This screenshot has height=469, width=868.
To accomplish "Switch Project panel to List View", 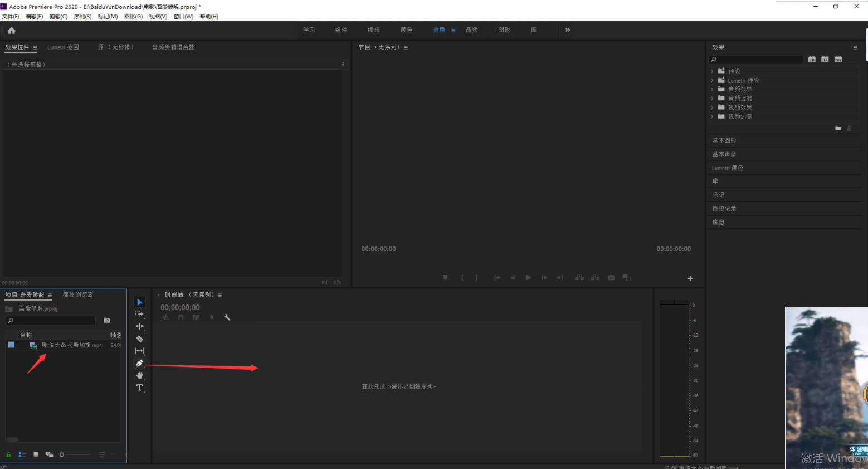I will coord(22,455).
